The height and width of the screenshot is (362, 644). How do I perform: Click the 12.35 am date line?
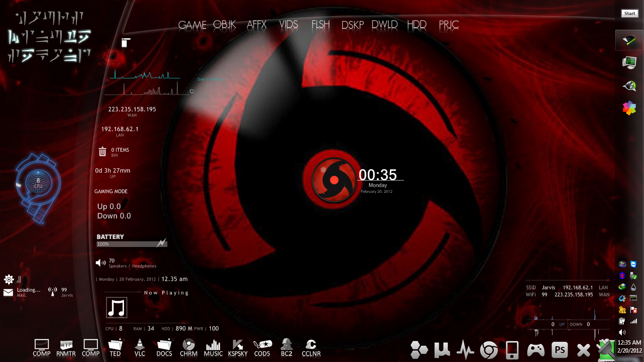pos(142,279)
